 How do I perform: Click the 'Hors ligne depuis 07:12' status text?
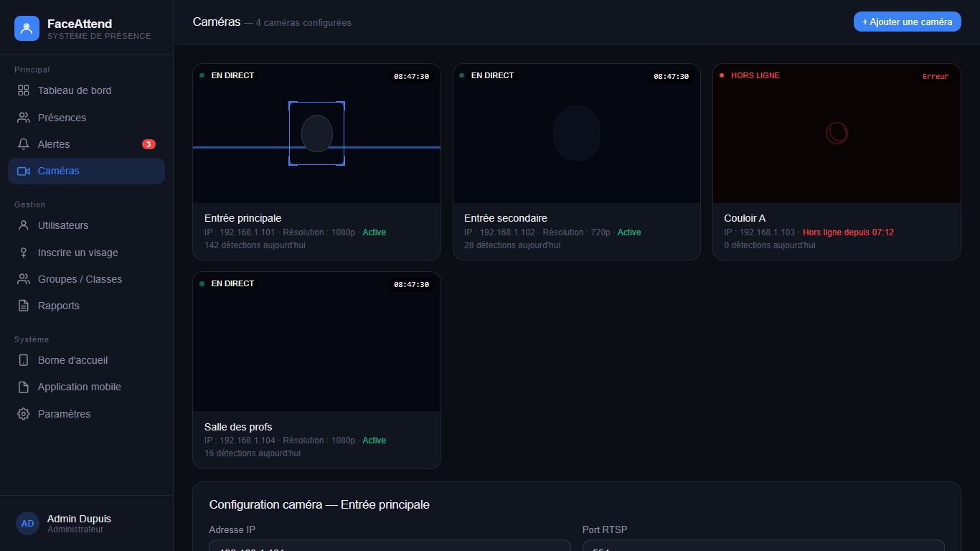click(x=848, y=232)
